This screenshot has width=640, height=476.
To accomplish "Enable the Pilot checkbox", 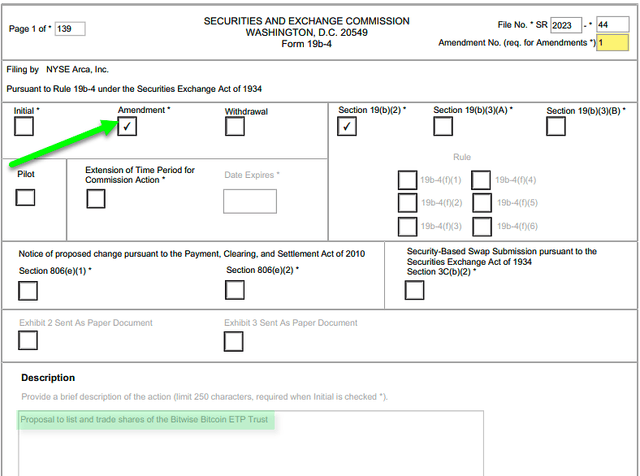I will point(25,197).
